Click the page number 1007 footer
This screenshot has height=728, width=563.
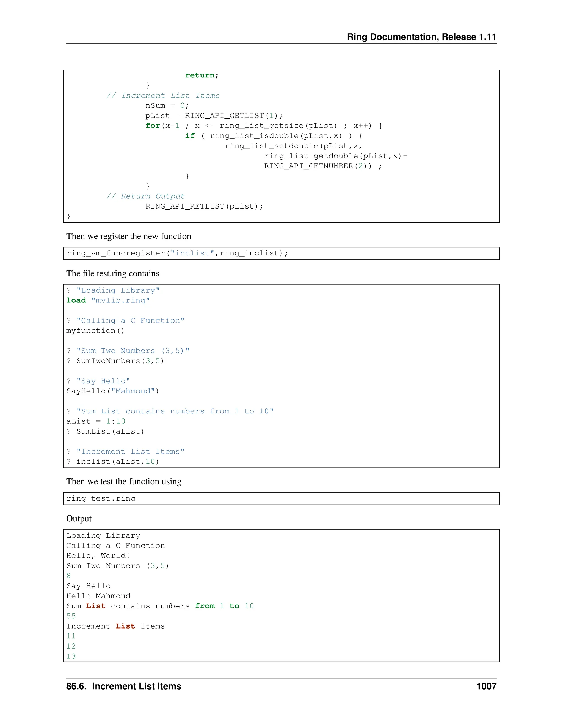pyautogui.click(x=486, y=686)
